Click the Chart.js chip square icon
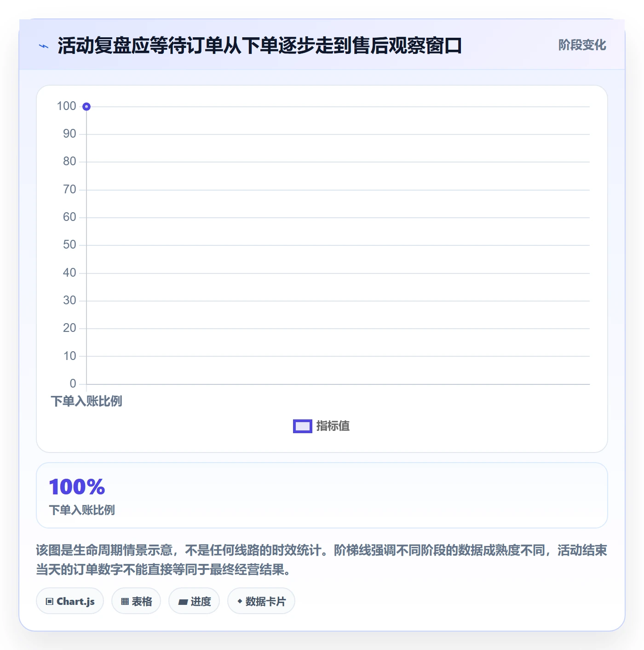Image resolution: width=644 pixels, height=650 pixels. click(x=50, y=602)
